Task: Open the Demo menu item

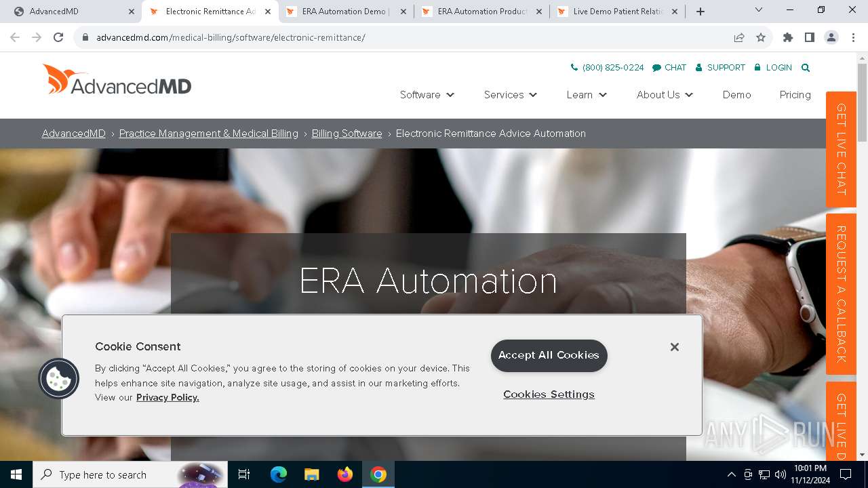Action: click(x=736, y=95)
